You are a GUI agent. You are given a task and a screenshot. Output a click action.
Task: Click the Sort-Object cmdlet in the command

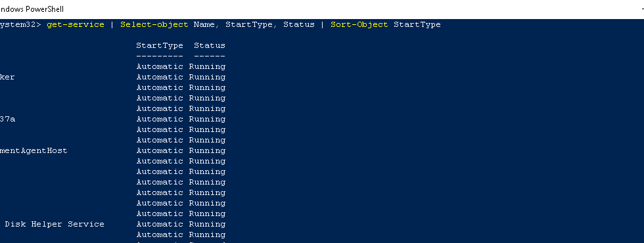359,25
